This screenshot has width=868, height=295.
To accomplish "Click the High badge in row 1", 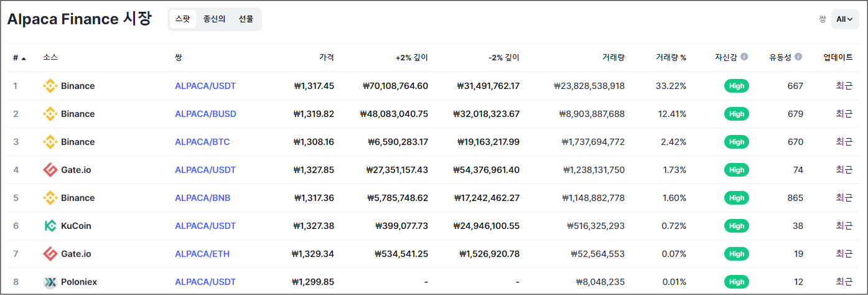I will [736, 86].
